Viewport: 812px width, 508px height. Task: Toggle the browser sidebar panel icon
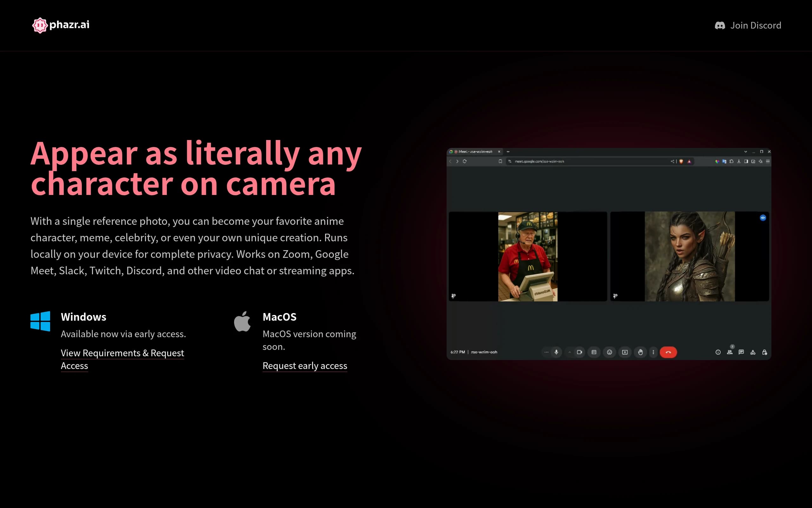point(746,161)
